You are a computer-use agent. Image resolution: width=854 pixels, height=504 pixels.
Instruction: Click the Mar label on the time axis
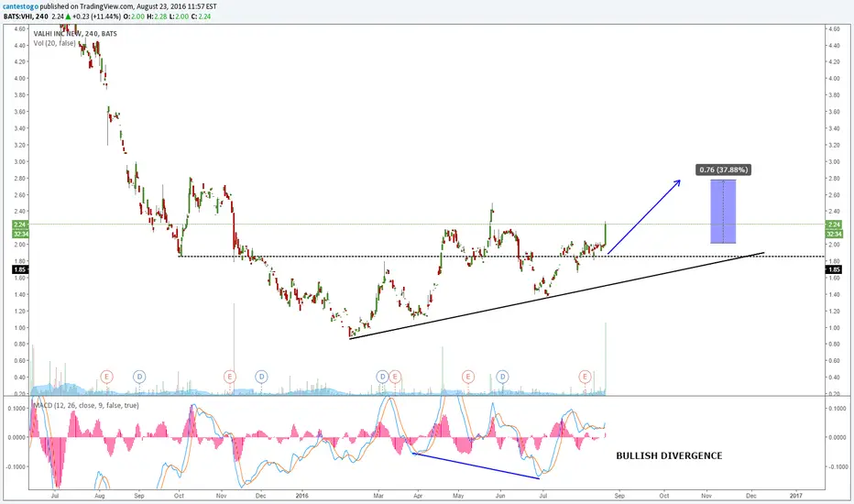coord(378,496)
